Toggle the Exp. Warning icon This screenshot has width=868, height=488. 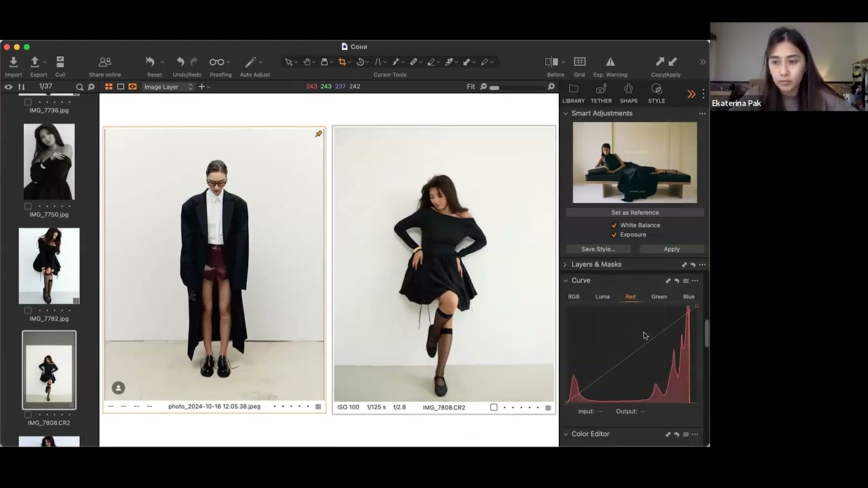point(610,62)
